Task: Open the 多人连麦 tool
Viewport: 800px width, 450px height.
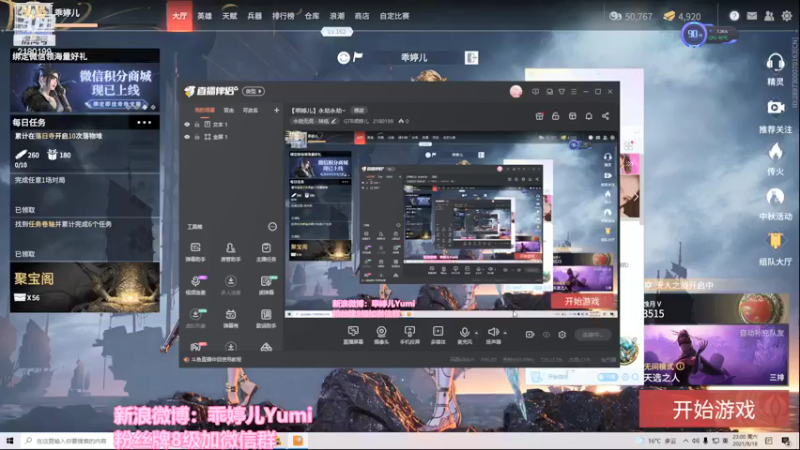Action: coord(231,285)
